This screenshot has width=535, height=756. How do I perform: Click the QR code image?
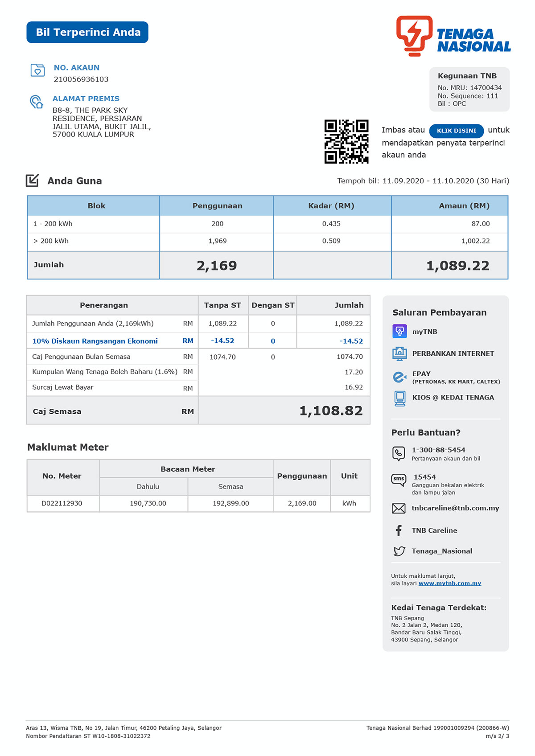tap(346, 141)
